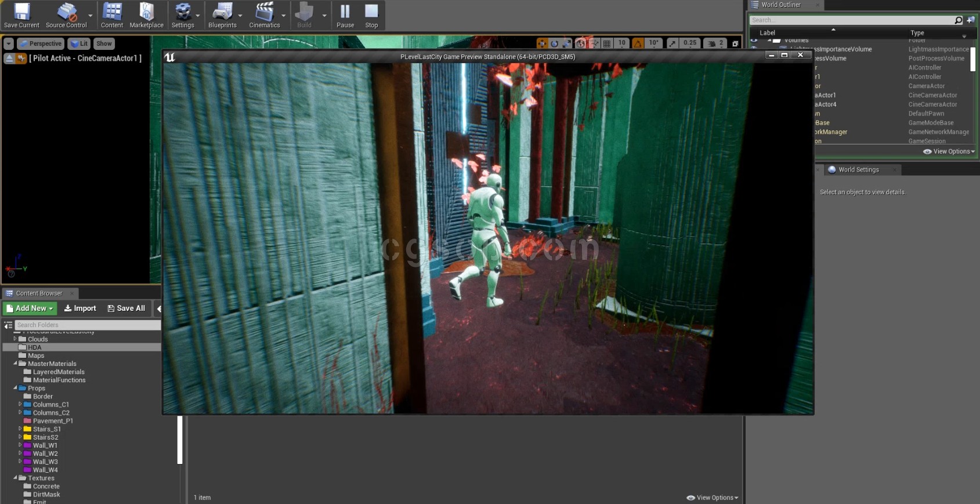Select the translate gizmo tool
This screenshot has height=504, width=980.
click(x=542, y=43)
